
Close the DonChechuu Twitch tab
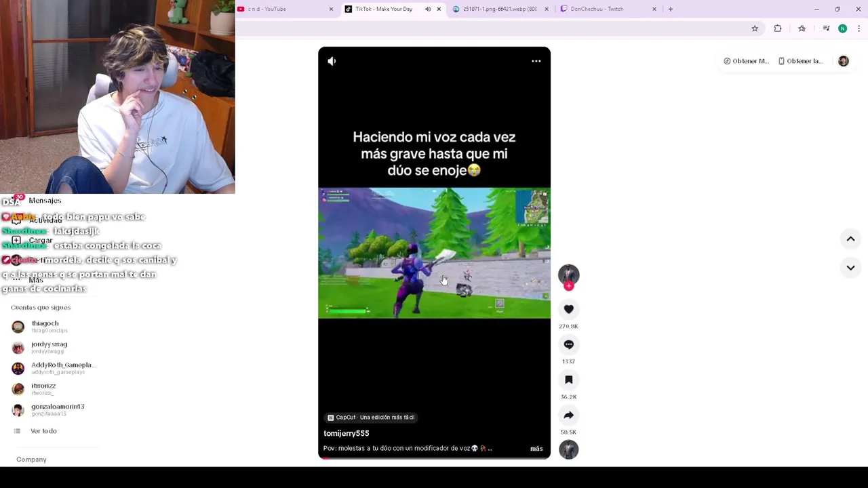[654, 9]
